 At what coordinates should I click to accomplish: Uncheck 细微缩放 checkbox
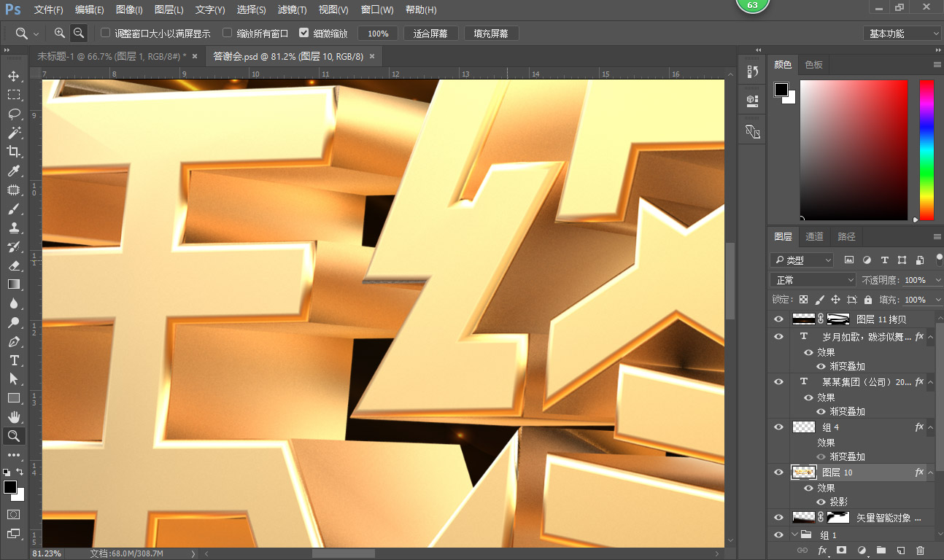pos(304,34)
